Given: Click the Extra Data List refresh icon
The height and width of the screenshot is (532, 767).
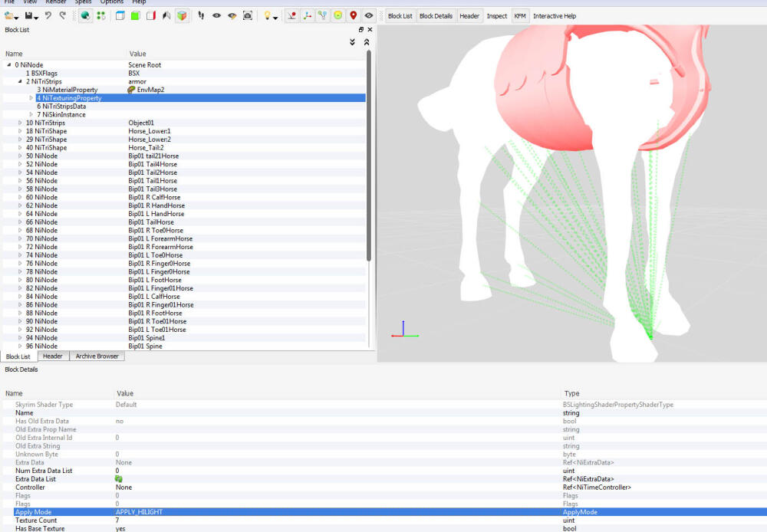Looking at the screenshot, I should (118, 478).
